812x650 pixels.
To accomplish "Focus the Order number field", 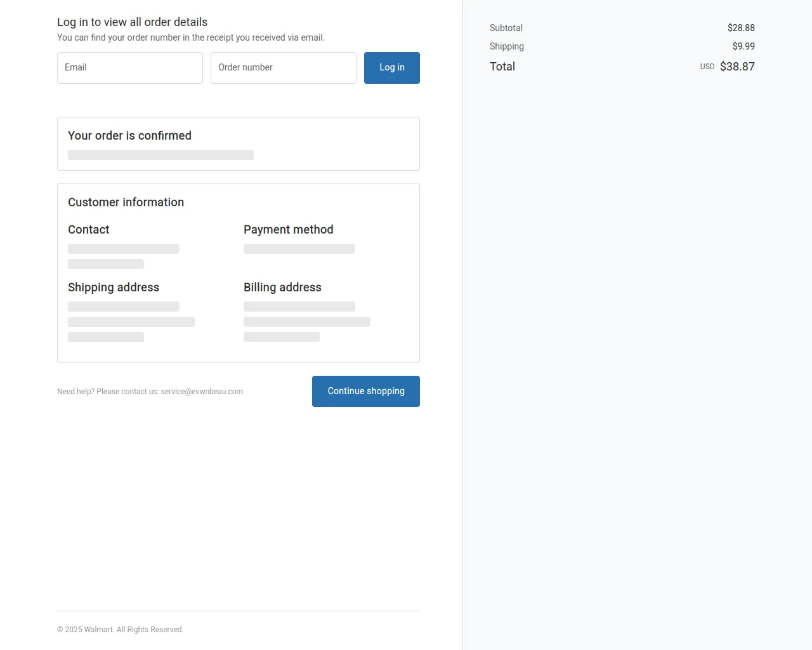I will pyautogui.click(x=283, y=68).
